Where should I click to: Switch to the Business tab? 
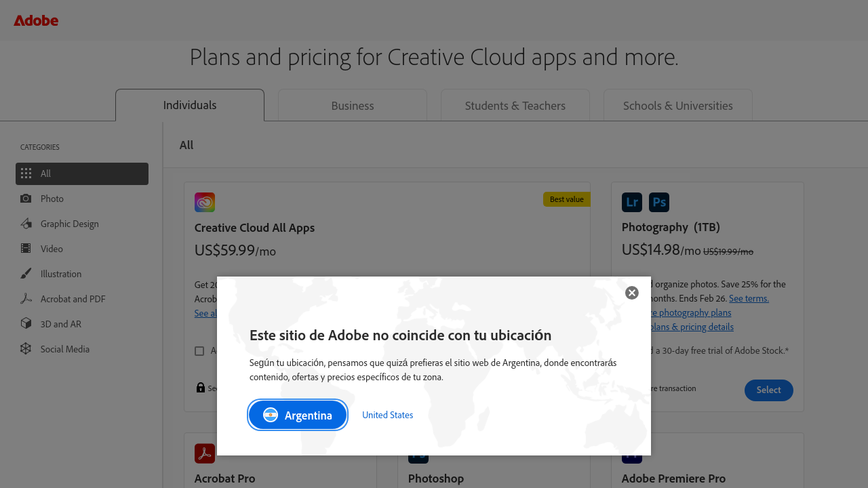point(352,106)
